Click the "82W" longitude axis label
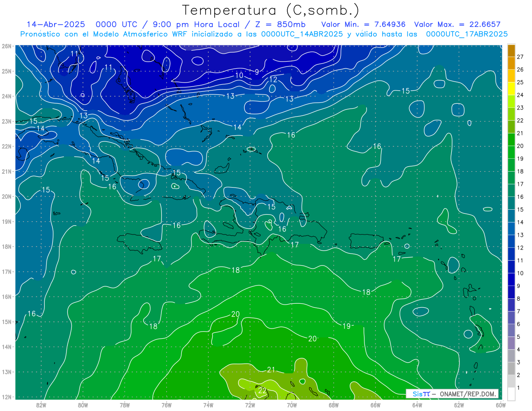The height and width of the screenshot is (411, 532). click(41, 405)
